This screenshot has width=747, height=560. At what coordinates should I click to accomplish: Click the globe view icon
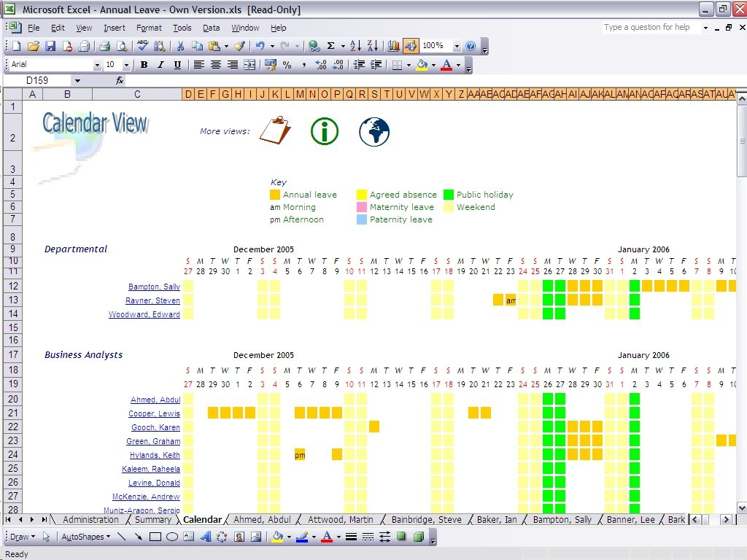click(x=374, y=131)
